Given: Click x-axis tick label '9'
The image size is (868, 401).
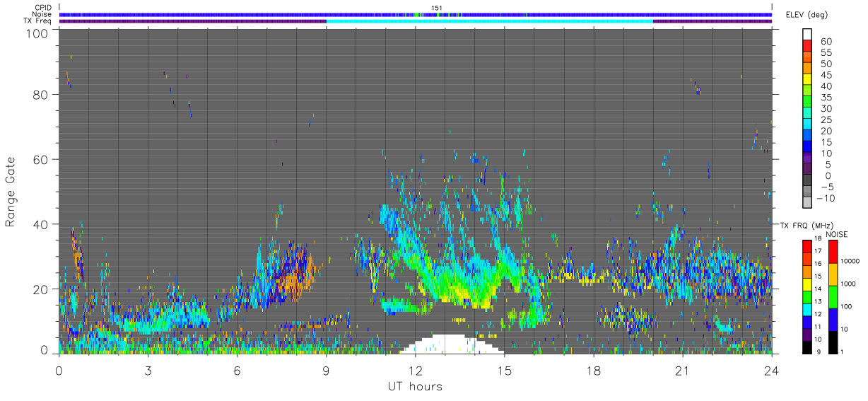Looking at the screenshot, I should 326,369.
